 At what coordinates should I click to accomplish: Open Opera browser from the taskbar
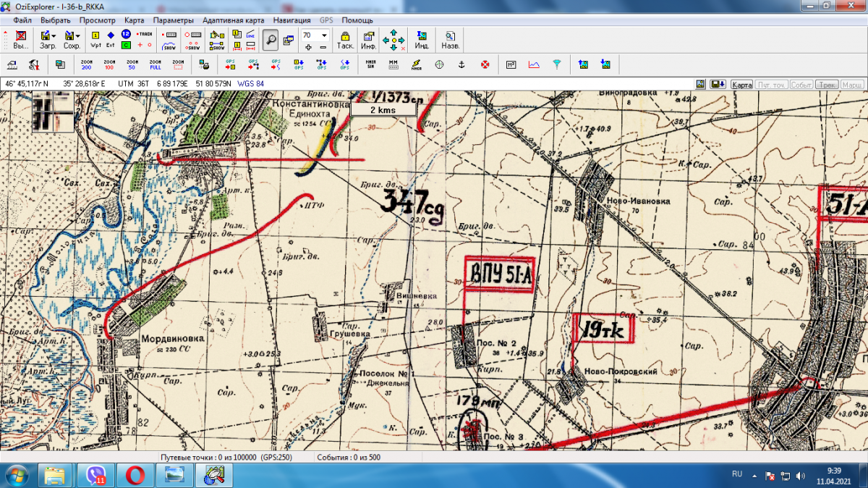click(x=135, y=475)
